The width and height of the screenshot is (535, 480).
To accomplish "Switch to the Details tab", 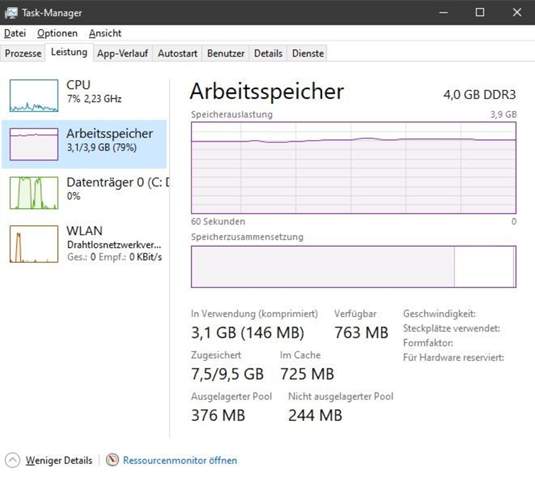I will (268, 53).
